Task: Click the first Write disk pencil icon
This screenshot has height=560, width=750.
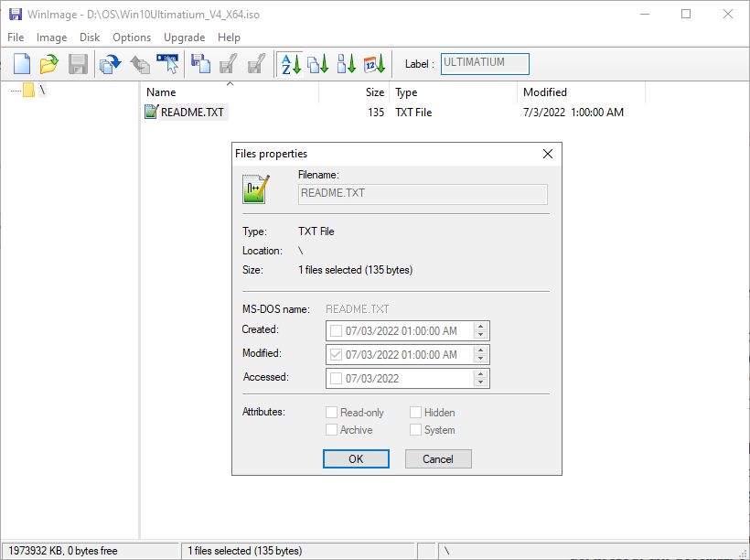Action: click(x=228, y=64)
